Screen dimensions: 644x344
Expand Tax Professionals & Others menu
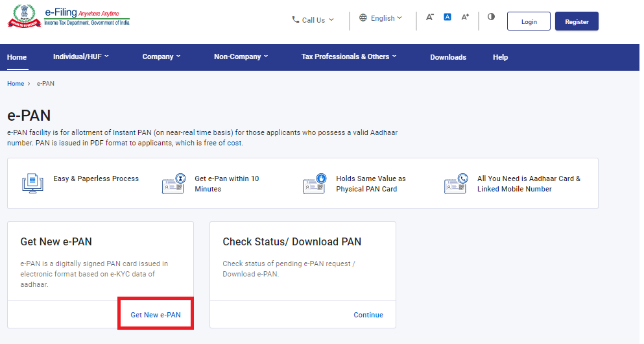pyautogui.click(x=348, y=57)
